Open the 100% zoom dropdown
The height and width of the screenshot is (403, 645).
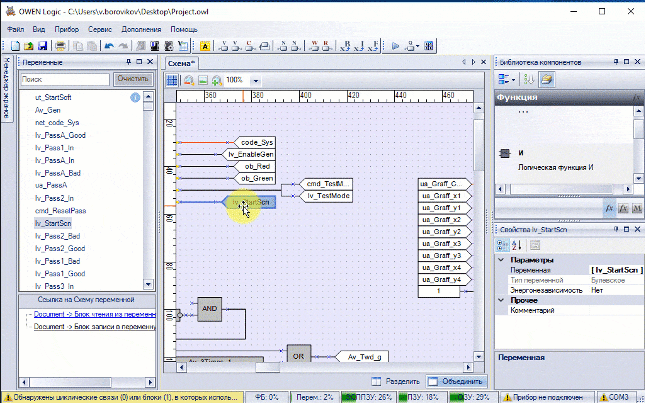(257, 80)
